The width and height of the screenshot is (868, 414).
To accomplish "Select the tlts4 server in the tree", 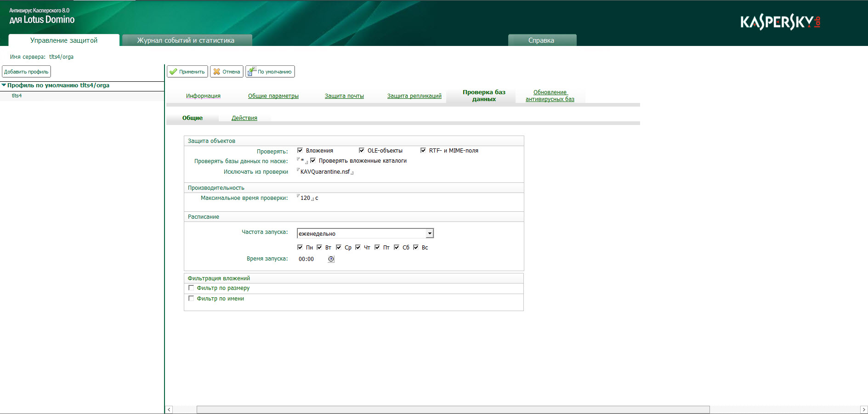I will tap(17, 96).
